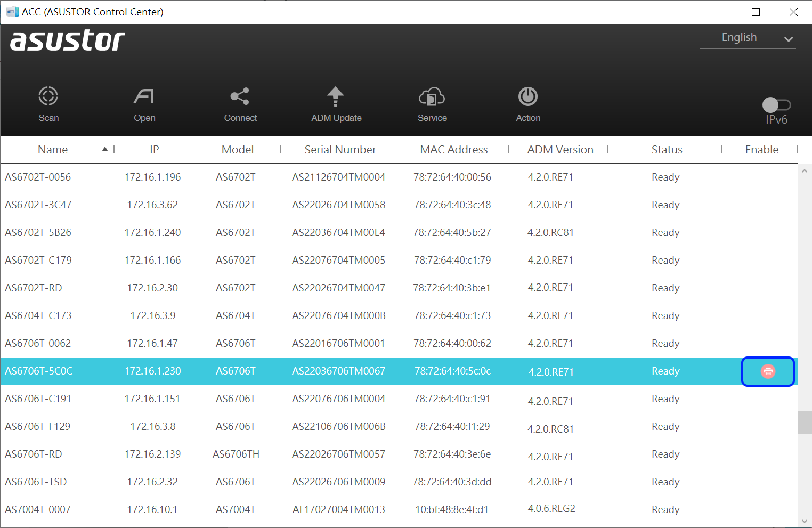Image resolution: width=812 pixels, height=528 pixels.
Task: Click scrollbar down arrow
Action: click(805, 521)
